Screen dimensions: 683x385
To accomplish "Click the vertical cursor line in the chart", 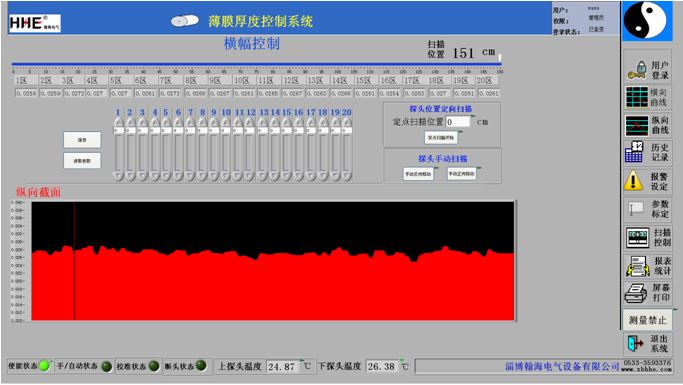I will pos(74,261).
